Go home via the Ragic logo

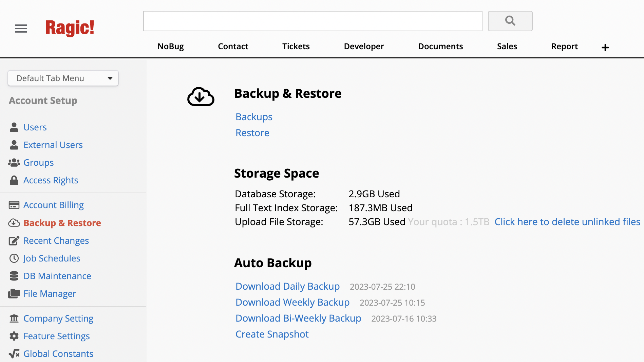[70, 28]
